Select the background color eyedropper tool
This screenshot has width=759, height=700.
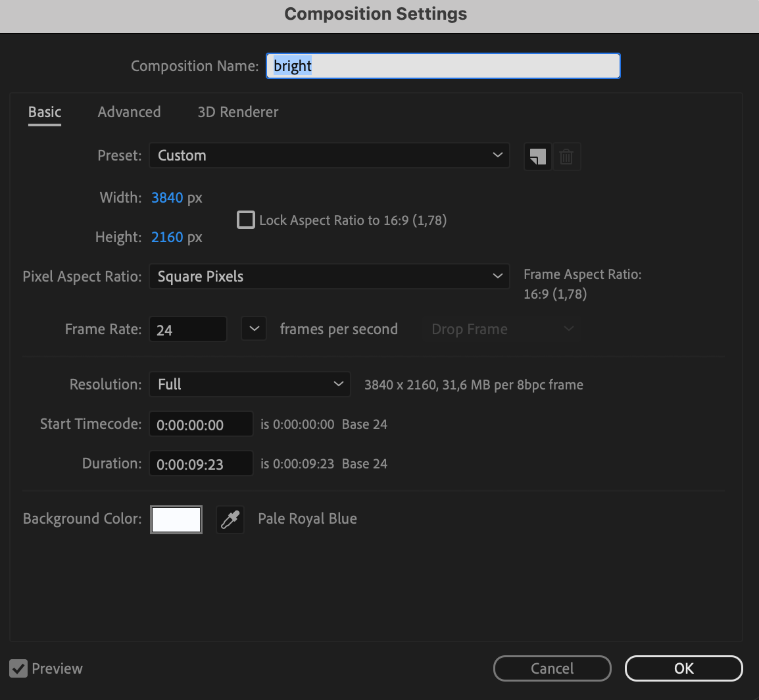tap(230, 520)
